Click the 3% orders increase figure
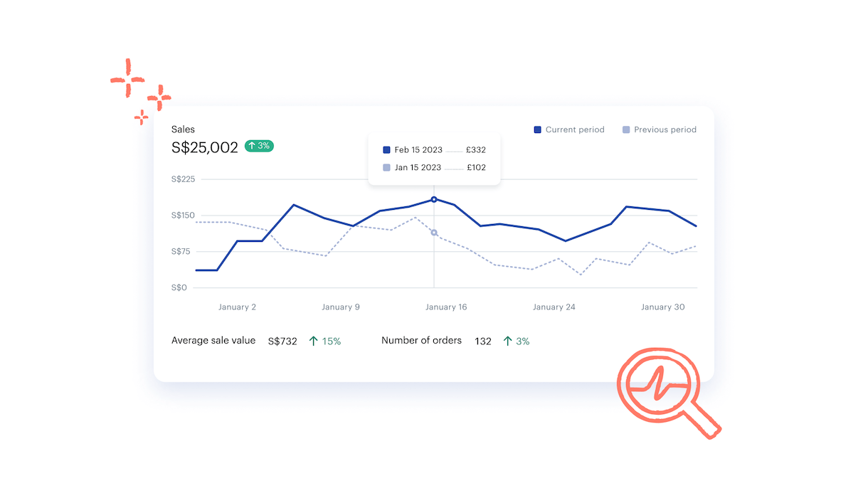Viewport: 868px width, 488px height. [523, 341]
